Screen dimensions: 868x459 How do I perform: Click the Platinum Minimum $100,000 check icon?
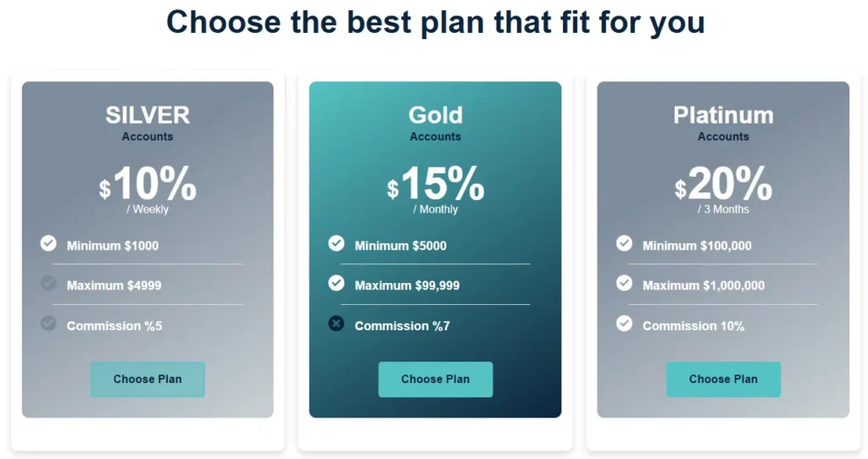tap(625, 244)
